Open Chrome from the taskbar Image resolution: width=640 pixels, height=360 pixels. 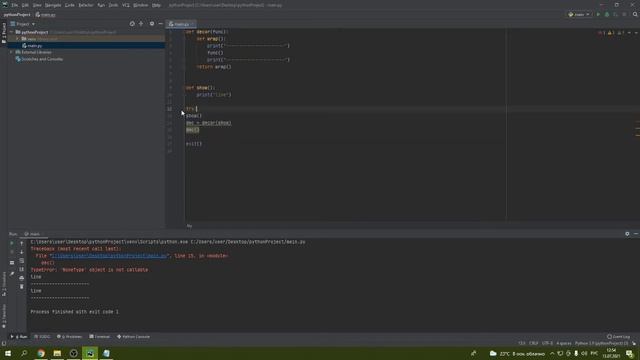point(41,353)
